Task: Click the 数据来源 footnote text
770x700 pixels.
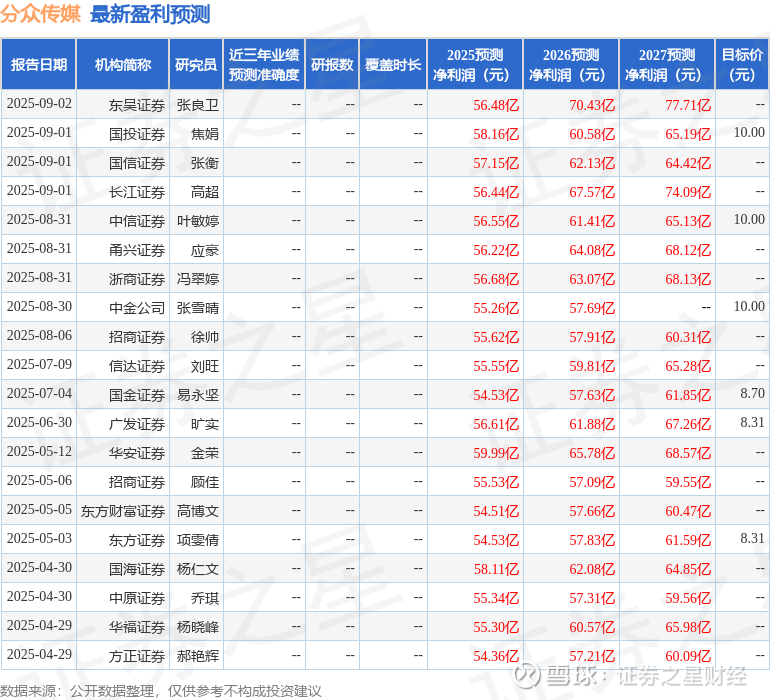Action: click(161, 691)
